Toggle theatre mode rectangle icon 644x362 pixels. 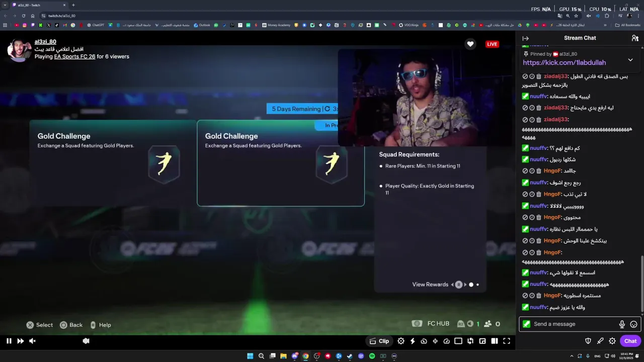[x=458, y=341]
